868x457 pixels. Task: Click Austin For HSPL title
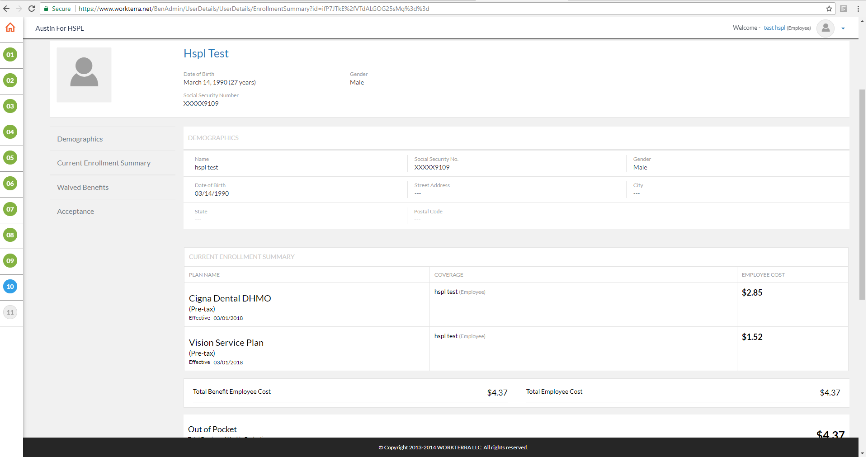tap(60, 28)
